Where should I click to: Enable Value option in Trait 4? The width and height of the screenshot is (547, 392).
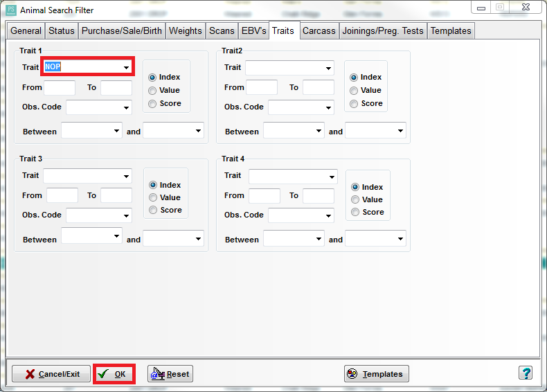coord(355,199)
